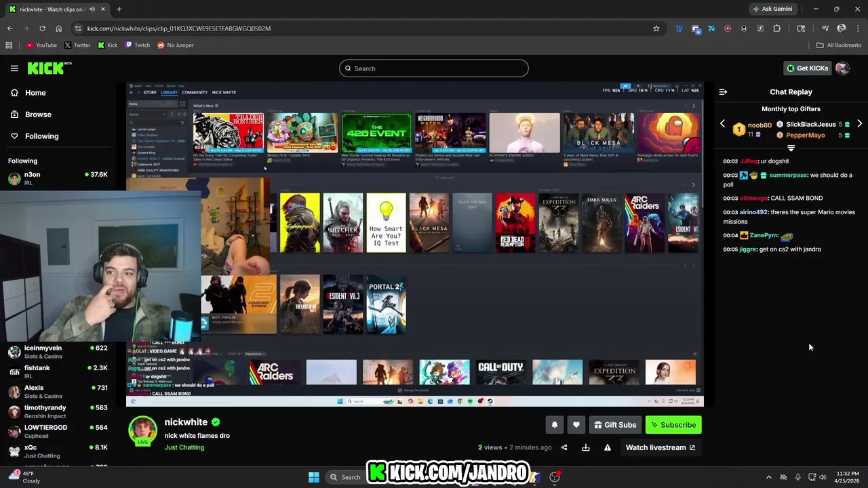The image size is (868, 488).
Task: Expand the gifters list chevron below leaderboard
Action: [x=791, y=148]
